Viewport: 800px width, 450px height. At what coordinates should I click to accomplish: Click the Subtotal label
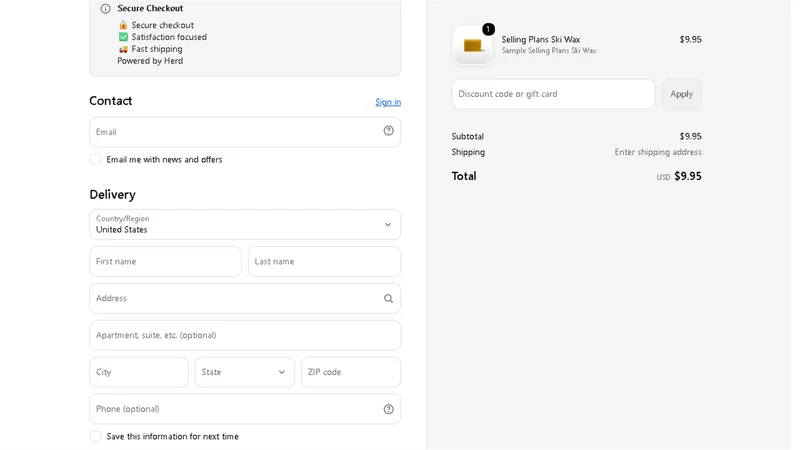(467, 136)
